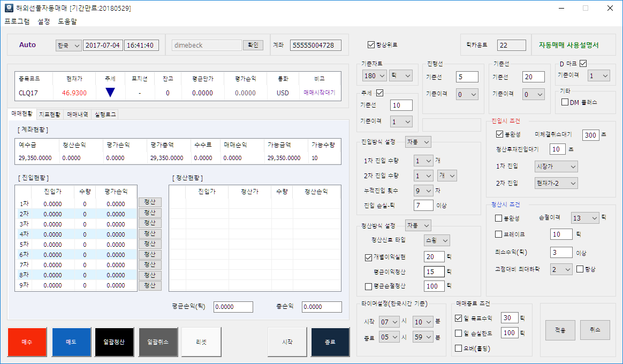This screenshot has height=364, width=623.
Task: Open the 1차 진입 시장가 dropdown
Action: click(x=556, y=167)
